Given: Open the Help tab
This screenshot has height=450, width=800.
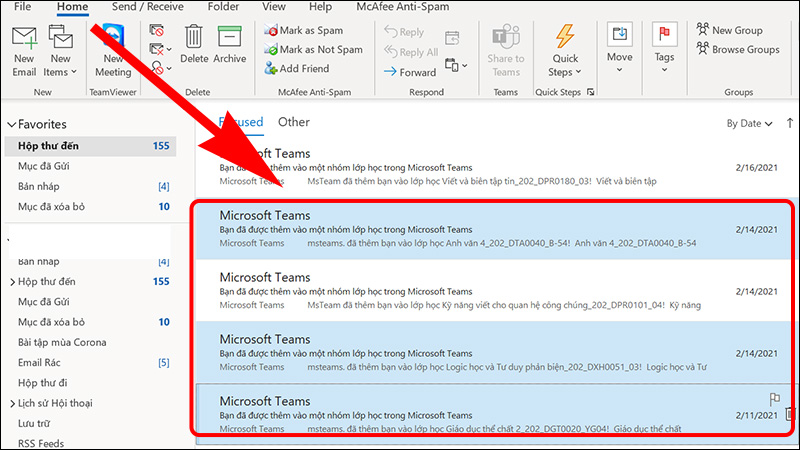Looking at the screenshot, I should (320, 7).
